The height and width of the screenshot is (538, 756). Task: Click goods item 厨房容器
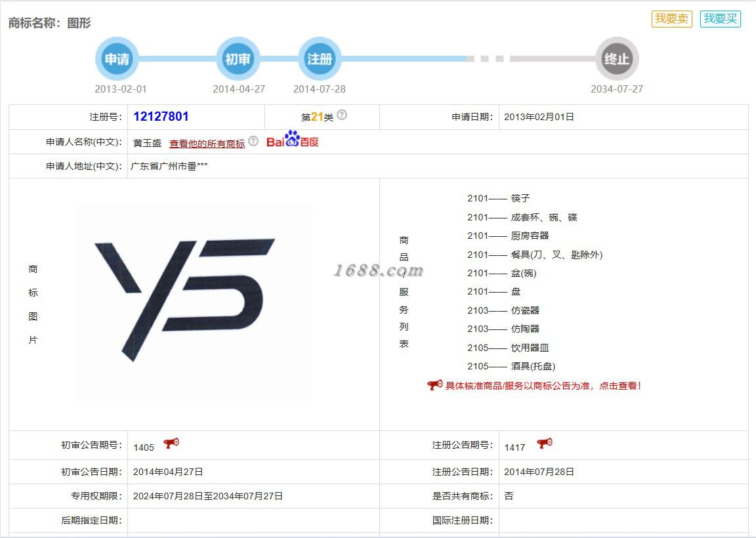[530, 236]
